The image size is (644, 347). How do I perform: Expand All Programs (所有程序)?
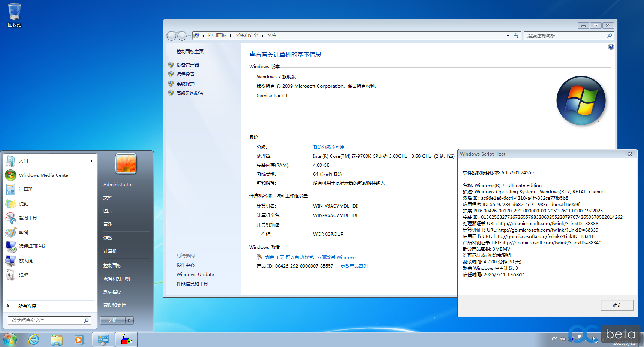point(27,306)
